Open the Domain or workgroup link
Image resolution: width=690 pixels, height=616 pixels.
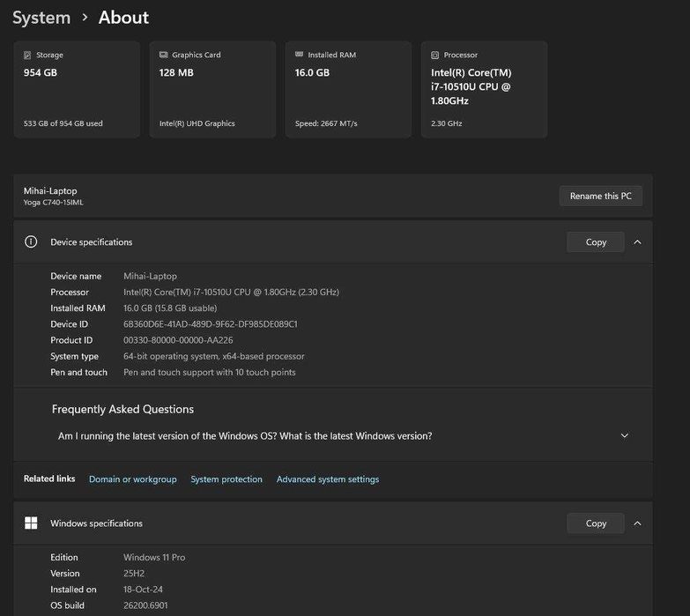pos(133,479)
